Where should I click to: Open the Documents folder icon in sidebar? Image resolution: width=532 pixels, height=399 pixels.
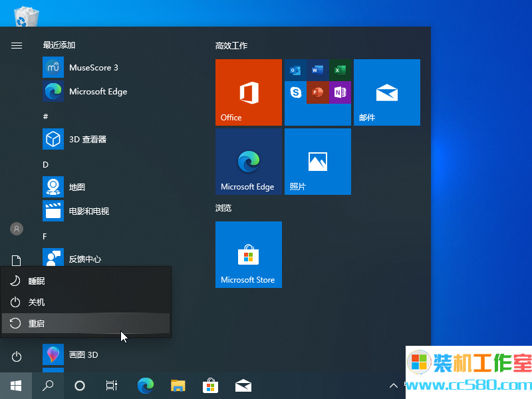[16, 260]
